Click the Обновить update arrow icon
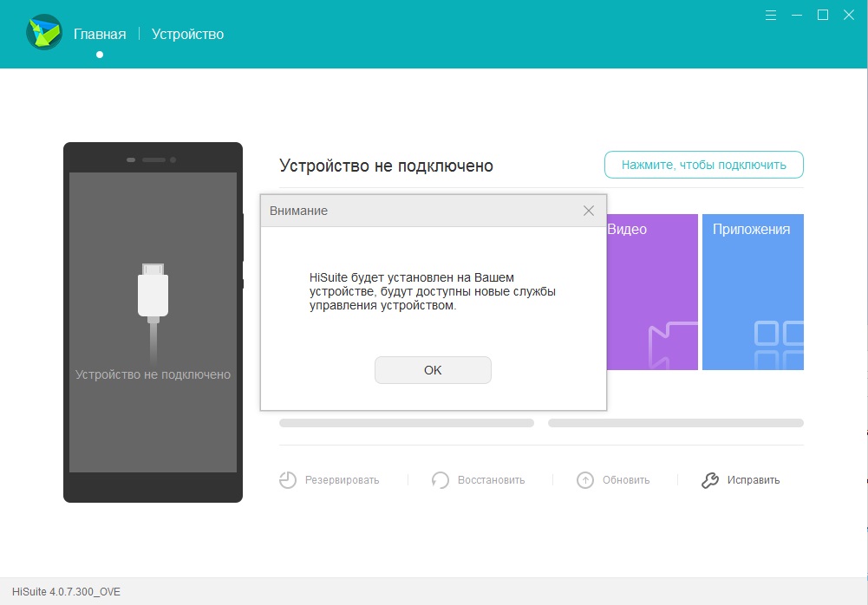 [585, 480]
